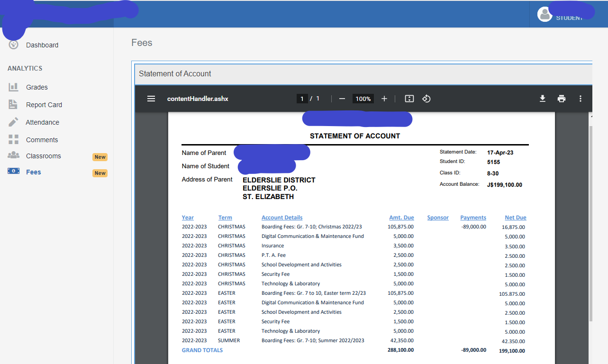Click the Classrooms people icon
Viewport: 608px width, 364px height.
click(x=13, y=155)
